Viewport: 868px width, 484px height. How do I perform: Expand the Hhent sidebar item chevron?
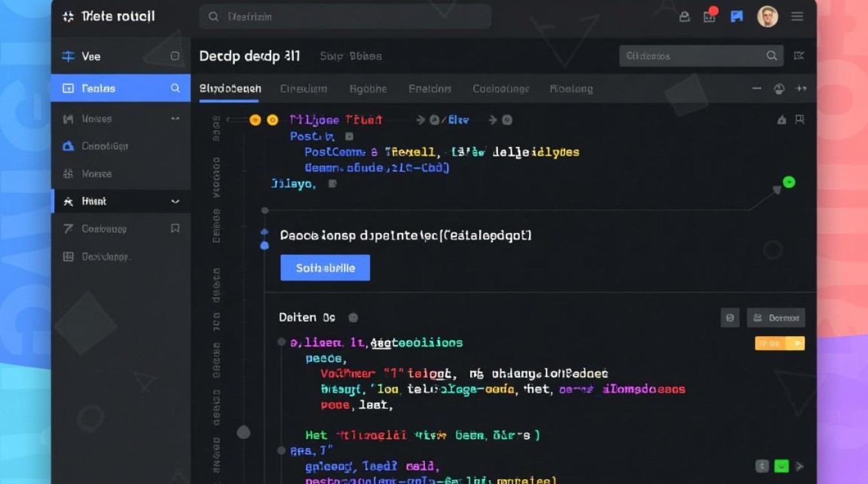[x=174, y=201]
